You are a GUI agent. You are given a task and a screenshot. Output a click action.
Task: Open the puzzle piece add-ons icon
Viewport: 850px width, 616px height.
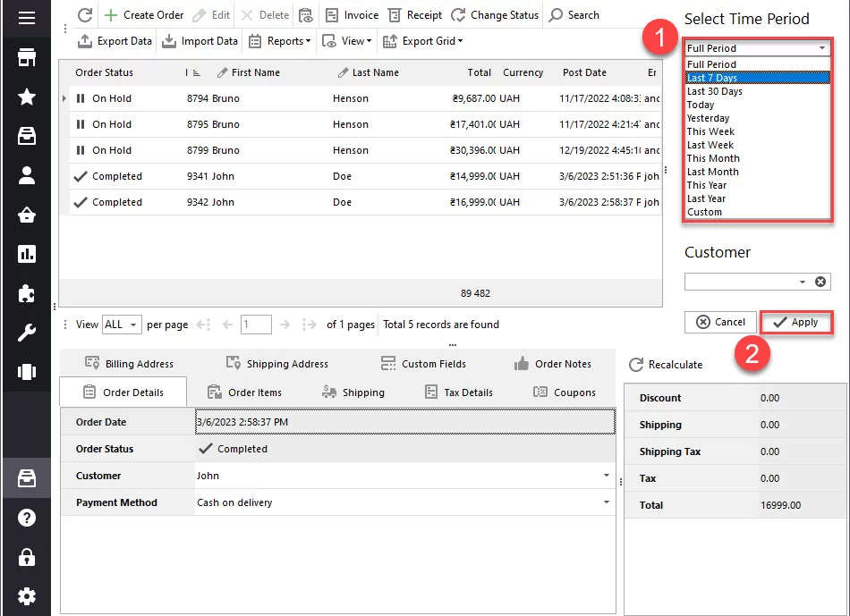(x=27, y=294)
